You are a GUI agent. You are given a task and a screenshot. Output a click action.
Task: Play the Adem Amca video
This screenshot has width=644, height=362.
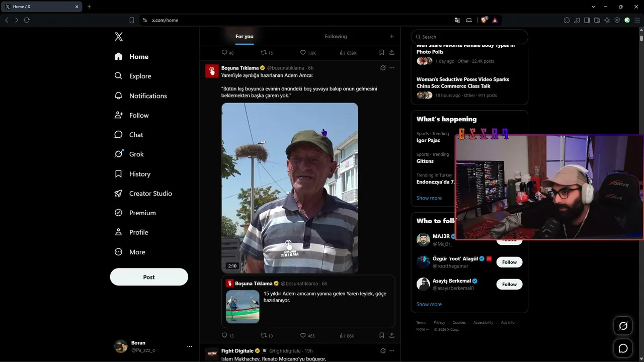(x=290, y=188)
